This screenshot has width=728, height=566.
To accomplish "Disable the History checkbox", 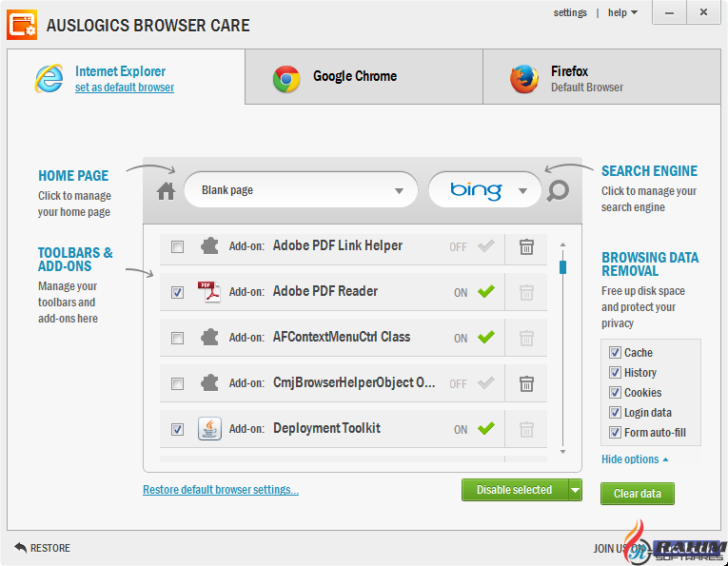I will click(x=615, y=373).
